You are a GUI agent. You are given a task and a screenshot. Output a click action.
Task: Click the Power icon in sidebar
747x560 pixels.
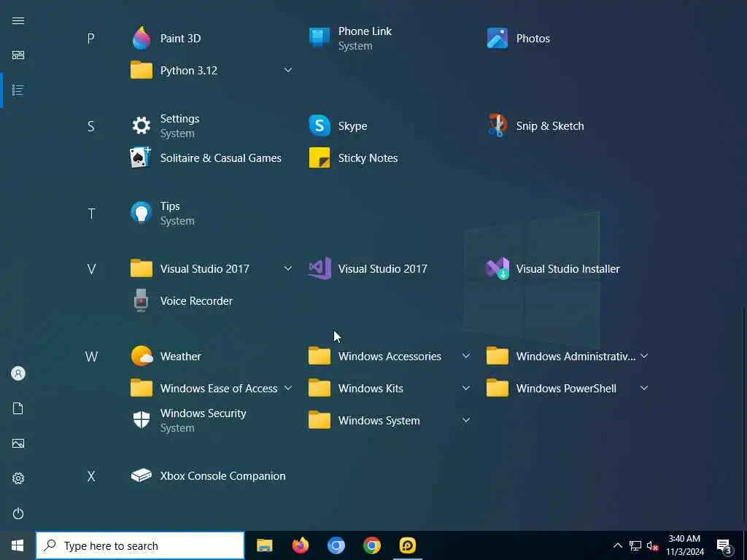coord(18,513)
